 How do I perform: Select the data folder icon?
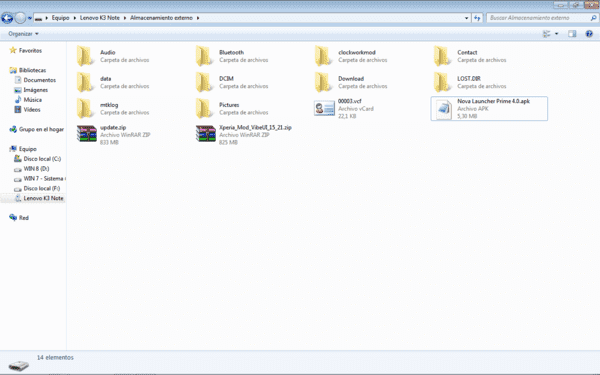coord(85,82)
